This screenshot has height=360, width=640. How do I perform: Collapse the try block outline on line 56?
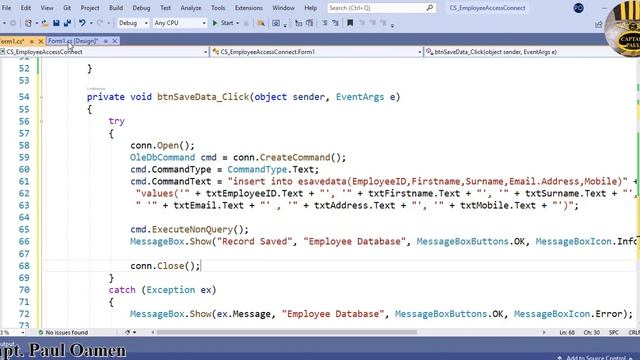coord(41,121)
